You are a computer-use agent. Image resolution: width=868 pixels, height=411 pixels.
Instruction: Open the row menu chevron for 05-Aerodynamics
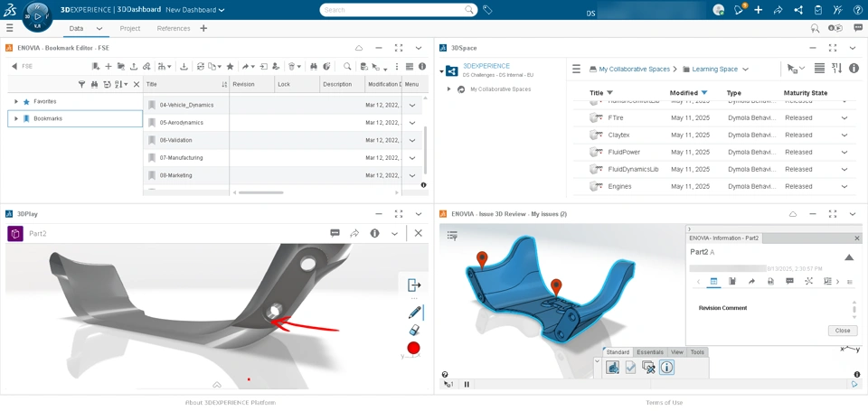pos(412,123)
